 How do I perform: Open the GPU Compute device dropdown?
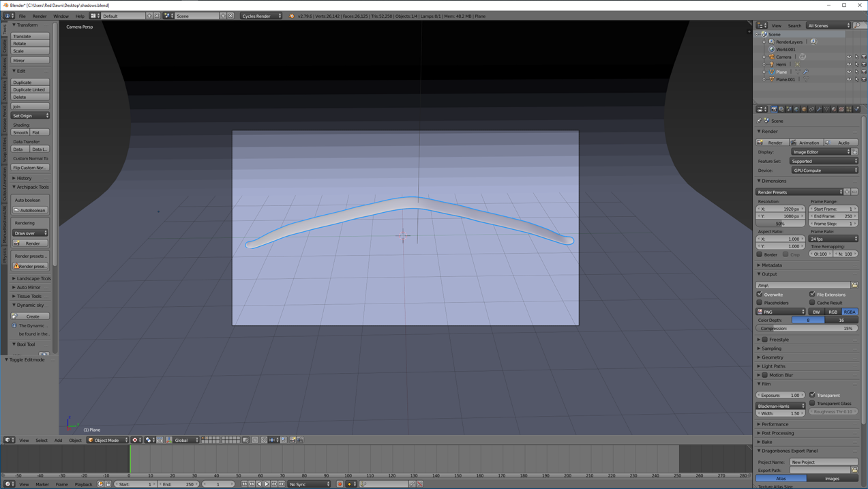[x=824, y=171]
